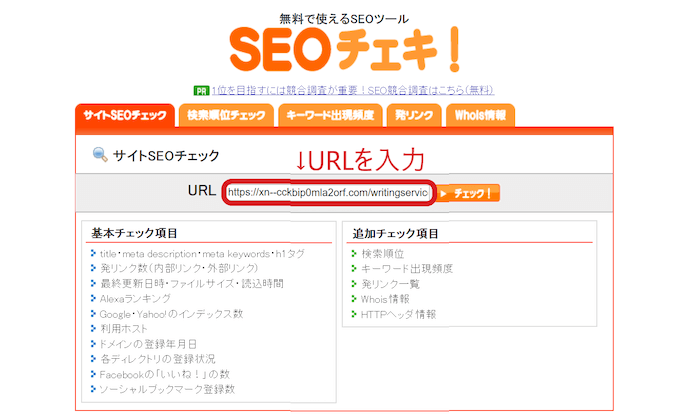The height and width of the screenshot is (420, 700).
Task: Click the HTTPヘッダ情報 item
Action: [x=398, y=314]
